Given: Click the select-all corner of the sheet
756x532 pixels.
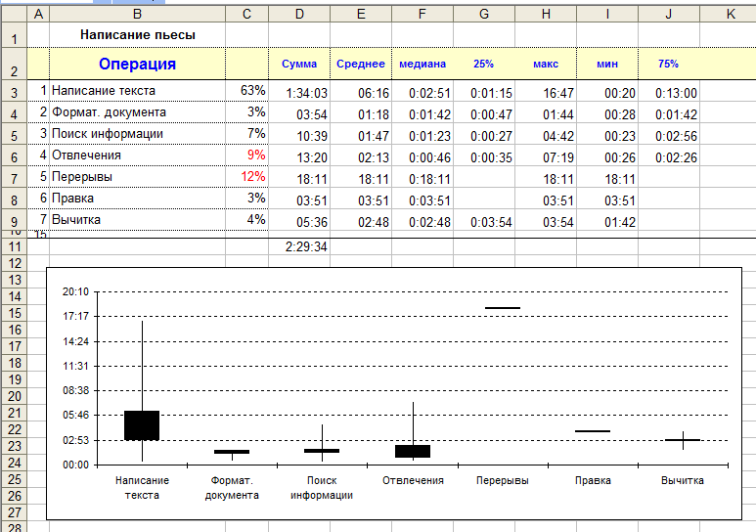Looking at the screenshot, I should [13, 14].
